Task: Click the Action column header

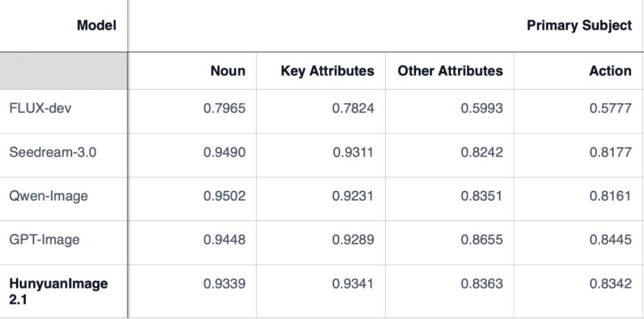Action: click(x=610, y=71)
